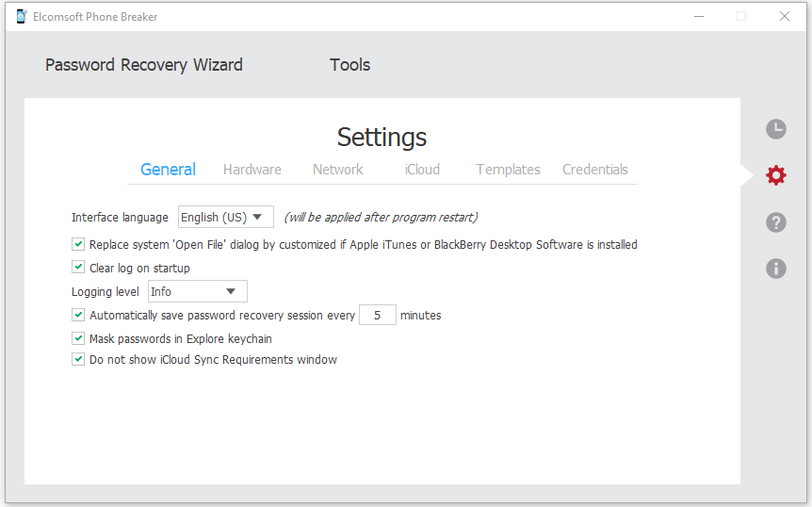The height and width of the screenshot is (507, 812).
Task: Click the red settings gear icon
Action: [775, 175]
